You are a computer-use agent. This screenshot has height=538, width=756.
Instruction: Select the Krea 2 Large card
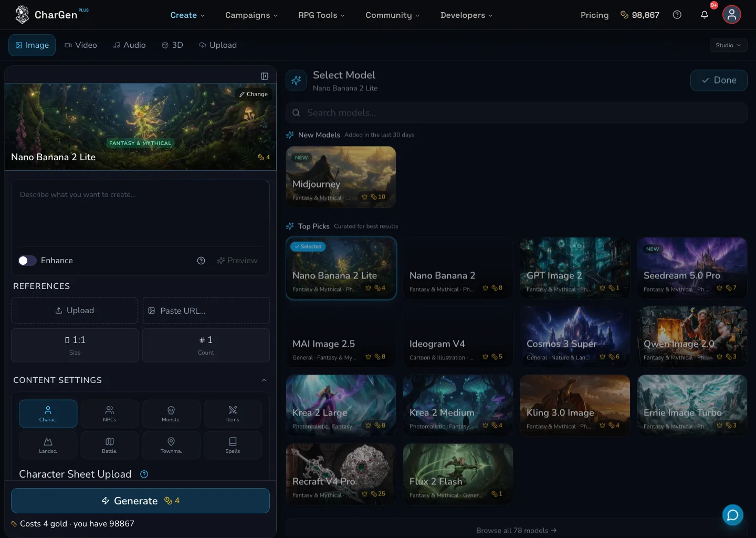point(341,405)
